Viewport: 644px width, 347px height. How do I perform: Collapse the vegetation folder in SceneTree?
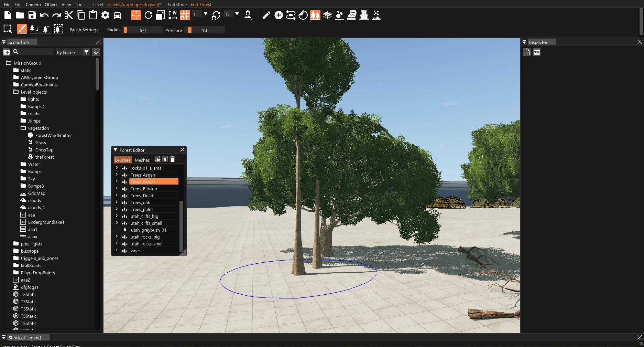[23, 128]
